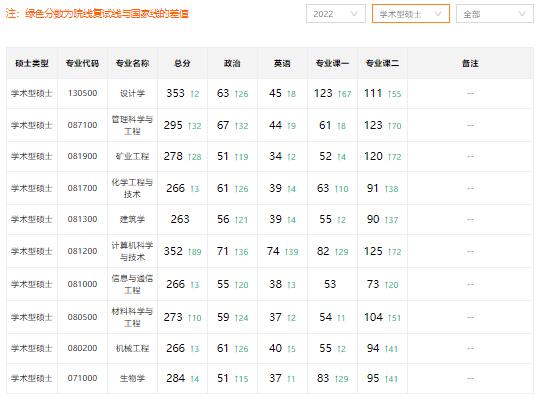538x398 pixels.
Task: Open the 2022 year dropdown
Action: click(x=336, y=14)
